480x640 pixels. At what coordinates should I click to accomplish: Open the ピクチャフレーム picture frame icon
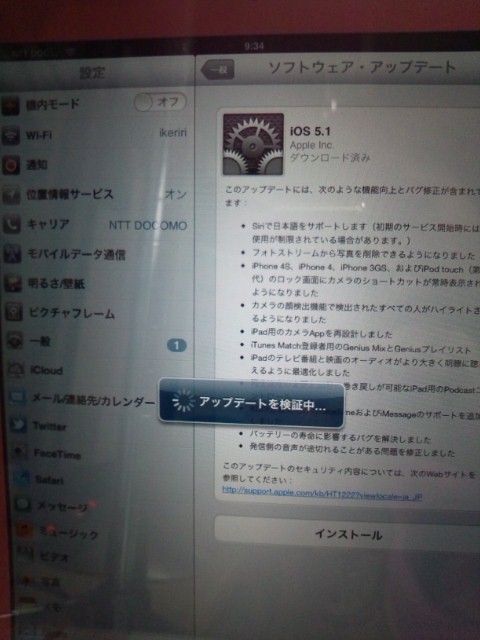pos(14,312)
